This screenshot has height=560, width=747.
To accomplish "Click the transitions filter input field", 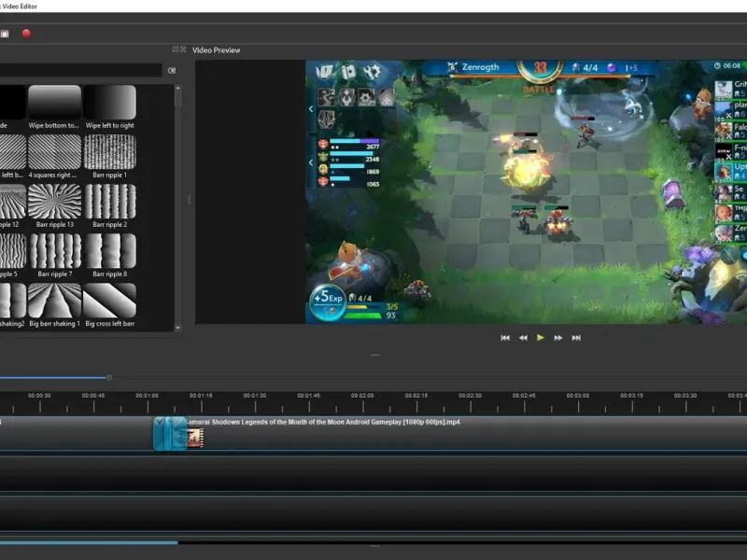I will (x=81, y=71).
